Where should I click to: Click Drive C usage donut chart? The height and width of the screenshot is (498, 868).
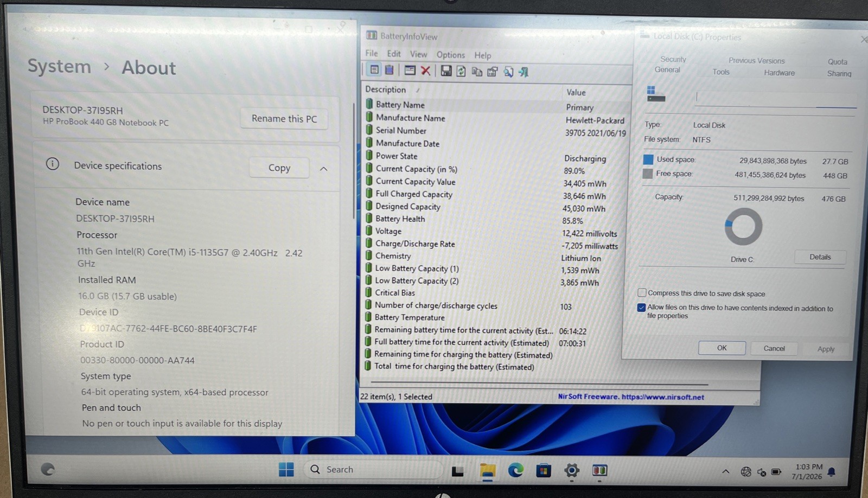(743, 227)
